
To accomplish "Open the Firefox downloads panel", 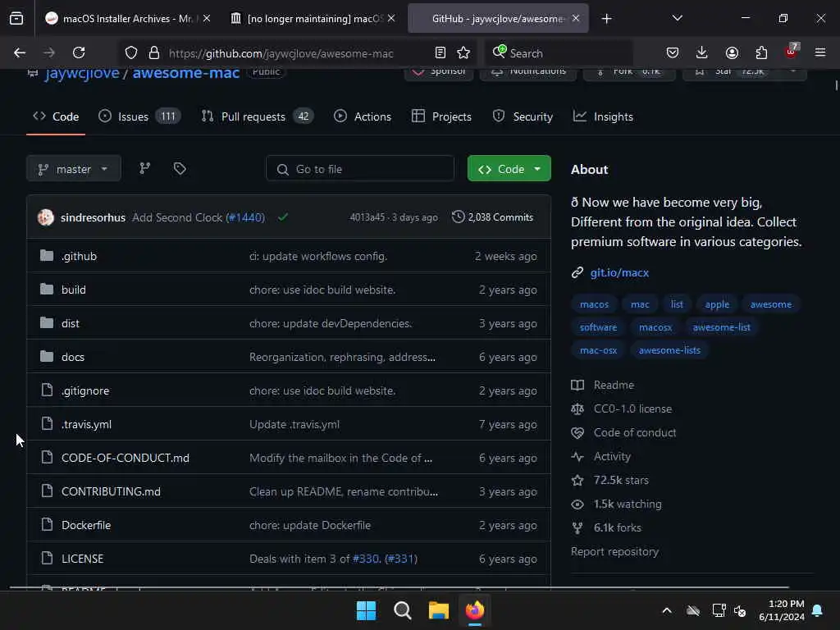I will [702, 52].
